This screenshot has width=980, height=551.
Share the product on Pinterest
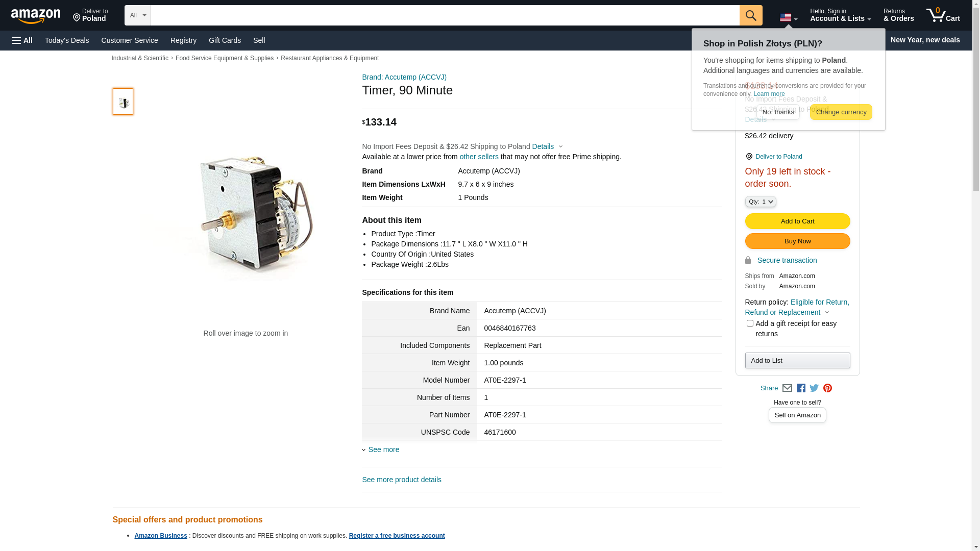tap(827, 388)
